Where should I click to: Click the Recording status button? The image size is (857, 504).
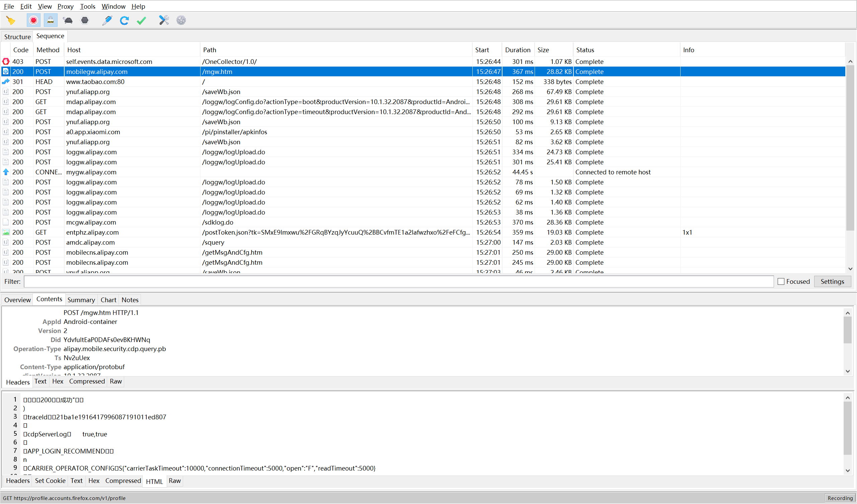[840, 498]
